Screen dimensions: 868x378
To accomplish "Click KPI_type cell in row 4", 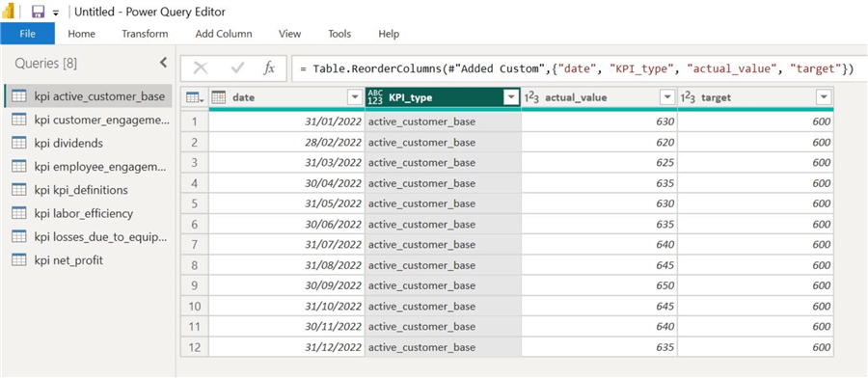I will (x=443, y=183).
